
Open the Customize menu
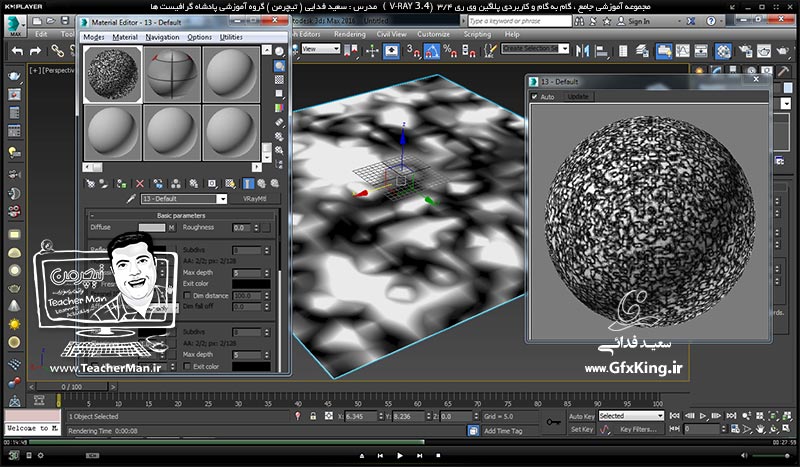click(x=433, y=34)
